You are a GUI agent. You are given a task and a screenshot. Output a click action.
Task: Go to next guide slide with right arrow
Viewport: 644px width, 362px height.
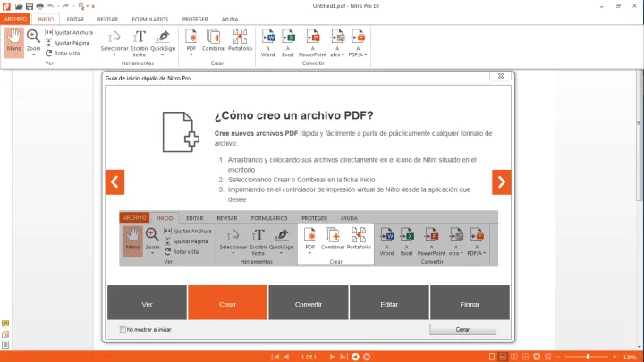pos(502,181)
